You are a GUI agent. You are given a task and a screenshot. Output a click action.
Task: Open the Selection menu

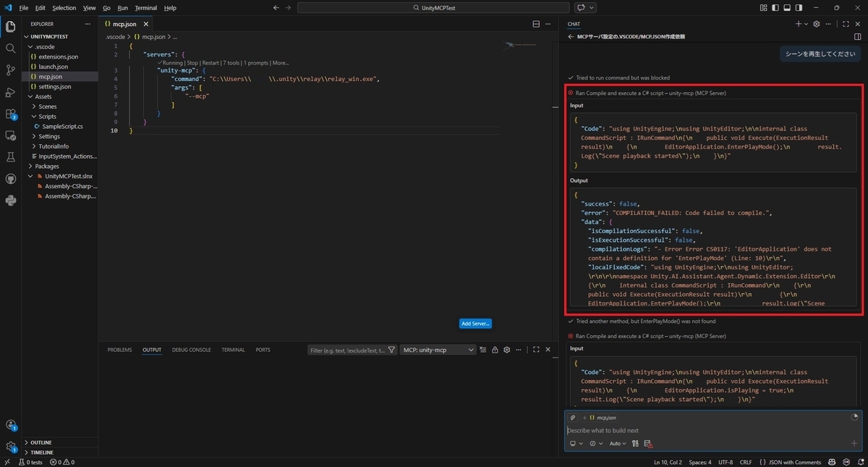pyautogui.click(x=64, y=8)
